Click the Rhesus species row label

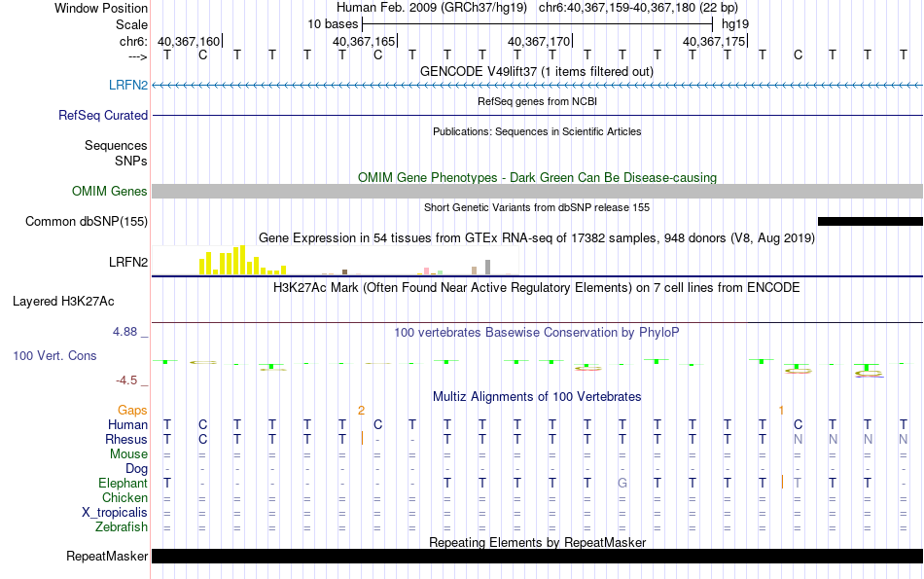point(126,439)
